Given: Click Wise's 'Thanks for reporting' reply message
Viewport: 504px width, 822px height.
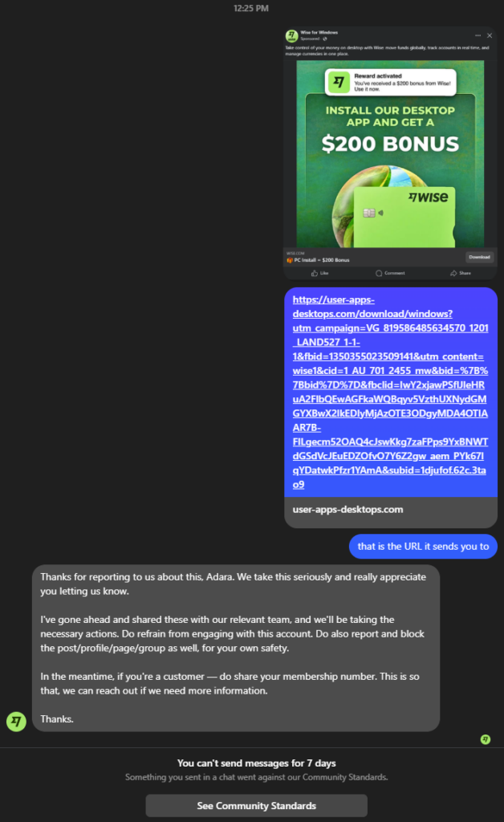Looking at the screenshot, I should (236, 648).
